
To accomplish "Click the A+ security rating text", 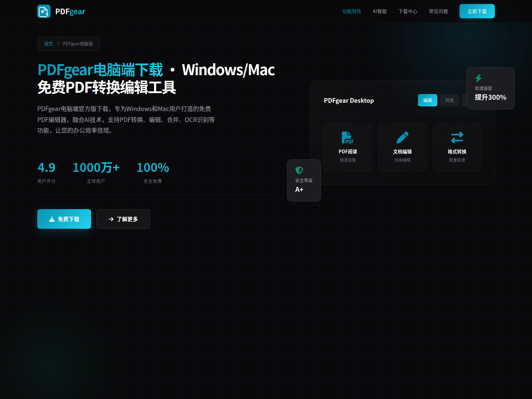I will coord(299,190).
